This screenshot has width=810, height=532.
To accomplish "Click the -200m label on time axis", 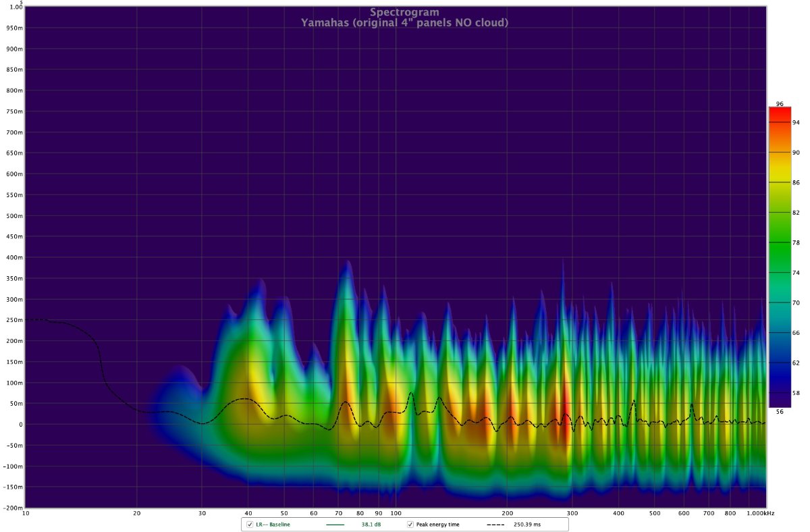I will (x=14, y=507).
